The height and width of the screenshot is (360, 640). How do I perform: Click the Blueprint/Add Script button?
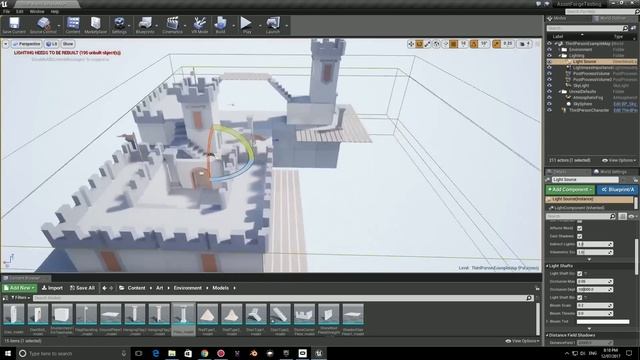point(618,189)
